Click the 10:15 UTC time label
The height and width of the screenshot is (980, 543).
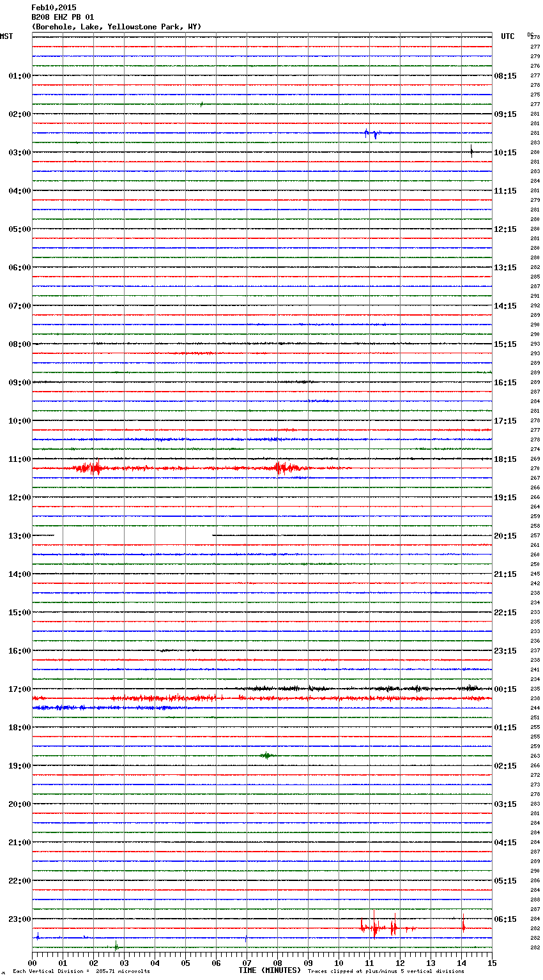pos(505,152)
